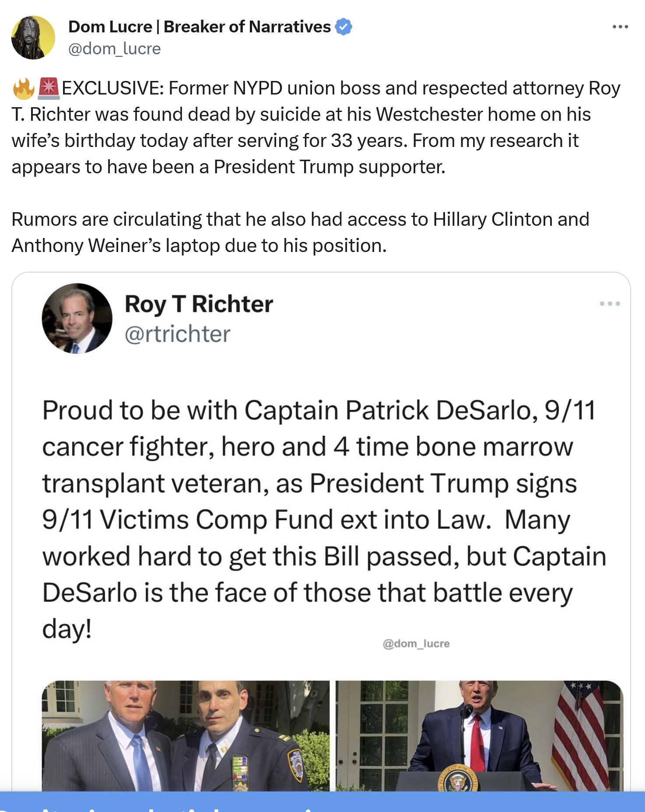Click the three dots in the embedded screenshot

click(610, 304)
